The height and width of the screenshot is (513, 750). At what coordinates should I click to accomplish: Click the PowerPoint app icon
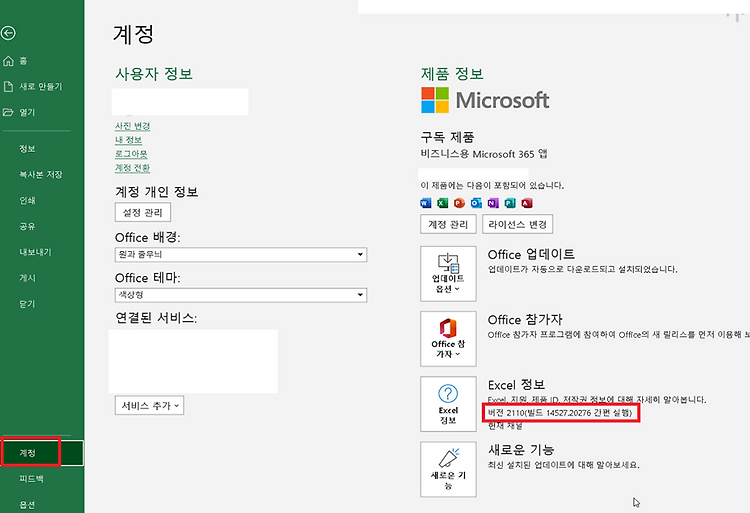[x=459, y=203]
